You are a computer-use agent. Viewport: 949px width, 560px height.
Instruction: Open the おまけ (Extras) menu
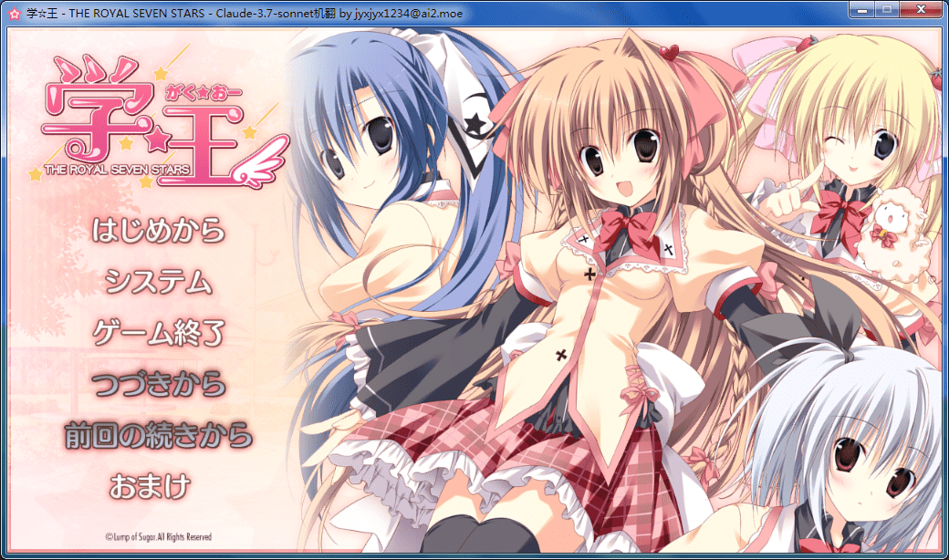pos(150,486)
